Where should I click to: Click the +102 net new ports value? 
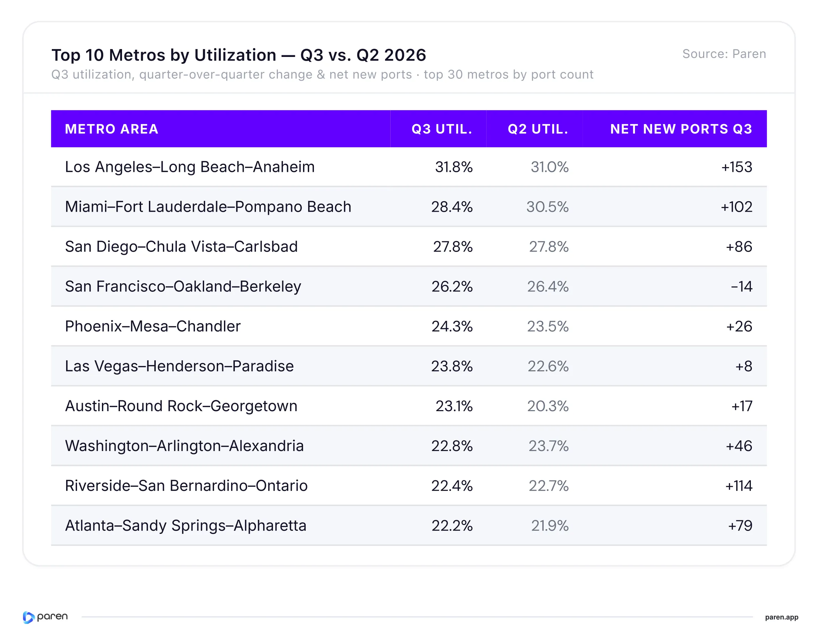coord(737,207)
